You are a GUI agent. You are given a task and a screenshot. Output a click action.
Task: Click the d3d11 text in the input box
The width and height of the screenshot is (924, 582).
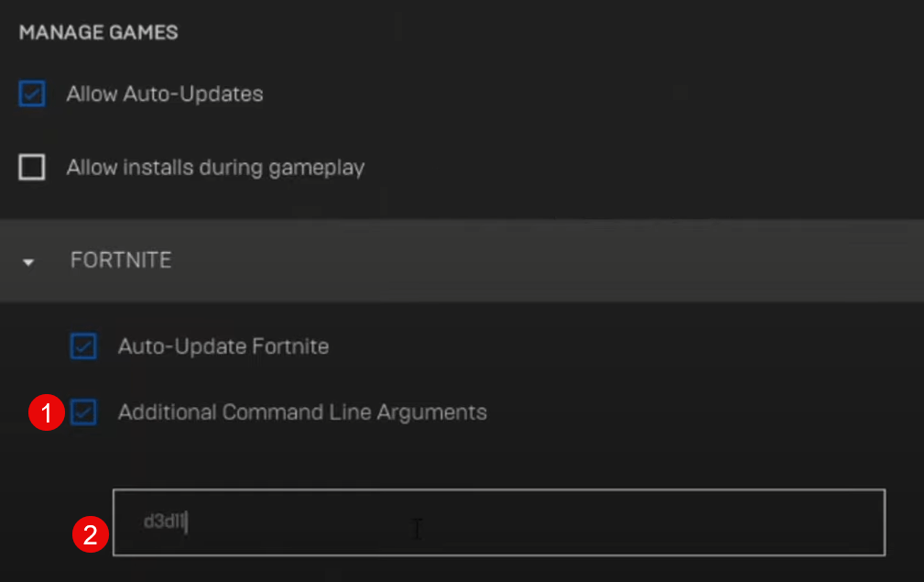point(163,522)
